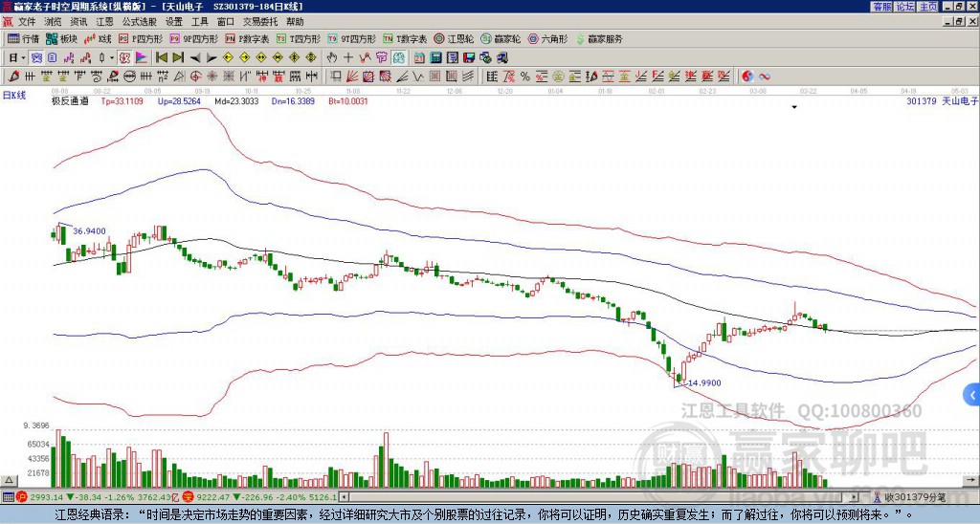Open the 江恩 menu

[x=104, y=22]
